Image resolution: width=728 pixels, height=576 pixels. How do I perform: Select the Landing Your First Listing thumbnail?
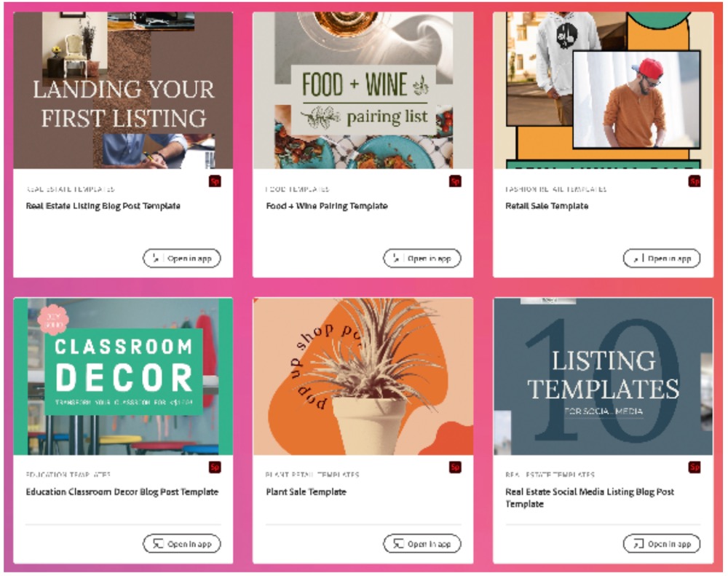tap(123, 90)
